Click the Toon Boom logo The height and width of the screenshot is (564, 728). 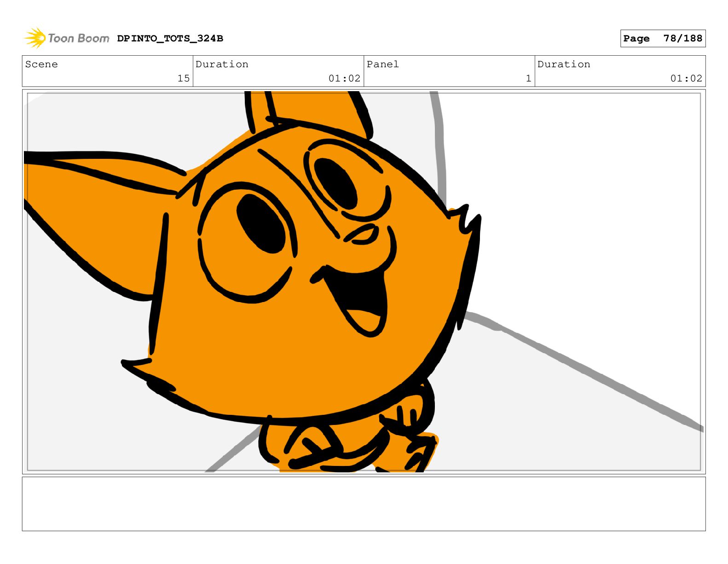point(67,38)
